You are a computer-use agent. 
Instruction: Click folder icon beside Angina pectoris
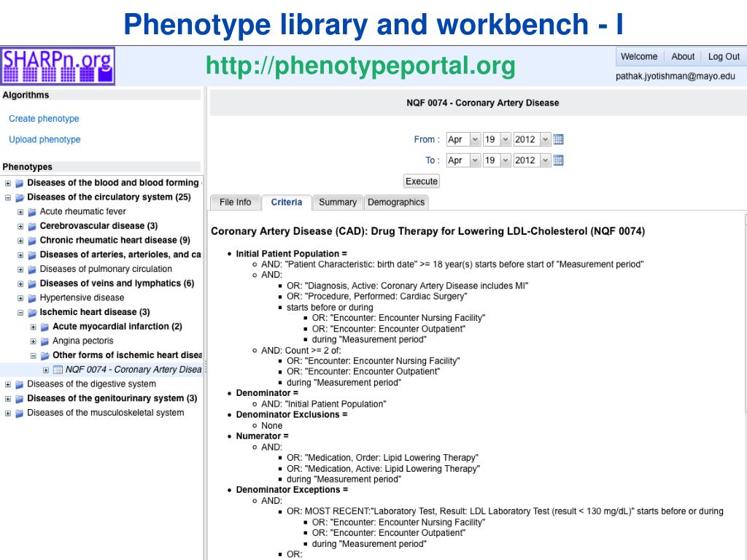44,341
